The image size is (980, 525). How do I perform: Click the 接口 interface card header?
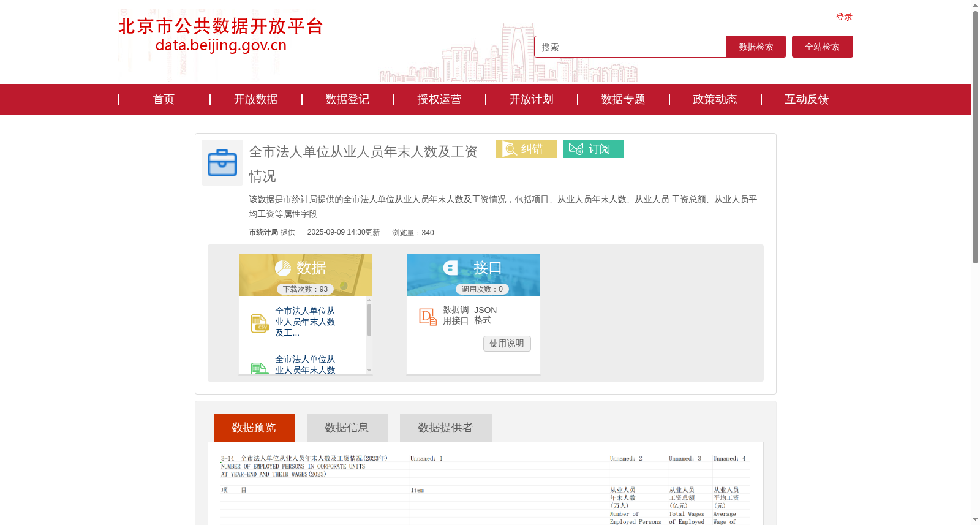(x=473, y=275)
